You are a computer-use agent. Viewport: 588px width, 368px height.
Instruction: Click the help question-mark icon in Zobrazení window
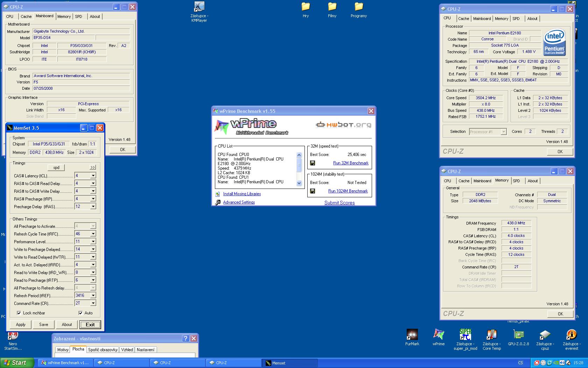[x=185, y=338]
